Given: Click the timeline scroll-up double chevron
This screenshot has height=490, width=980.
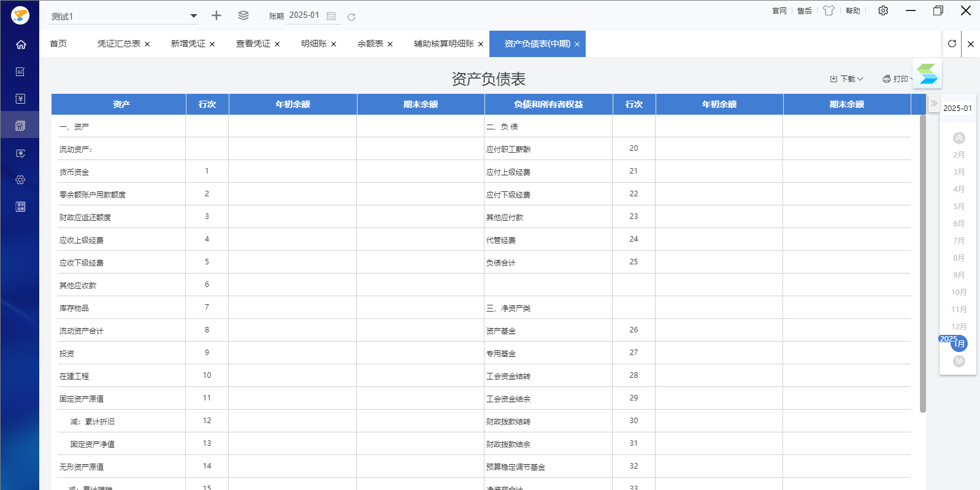Looking at the screenshot, I should tap(959, 138).
